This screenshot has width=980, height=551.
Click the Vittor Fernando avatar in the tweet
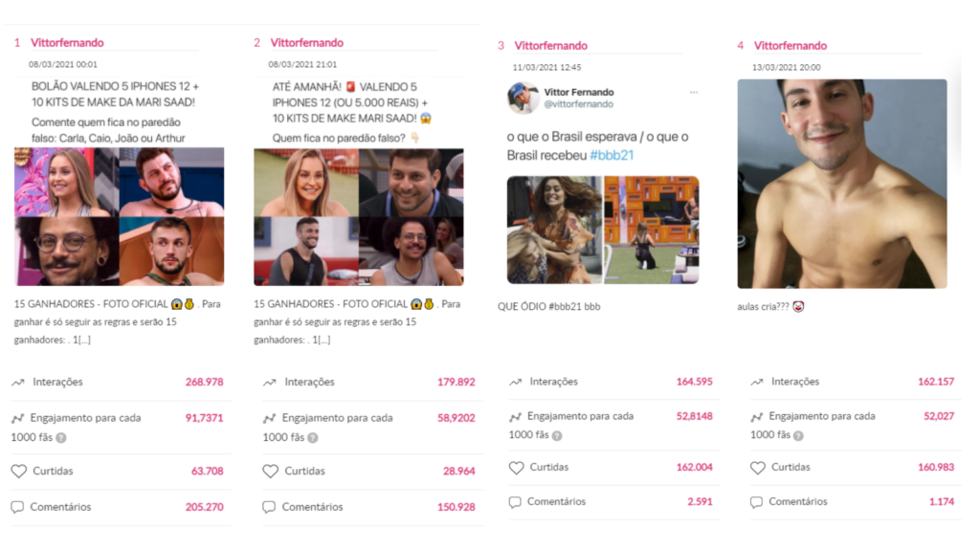click(523, 99)
